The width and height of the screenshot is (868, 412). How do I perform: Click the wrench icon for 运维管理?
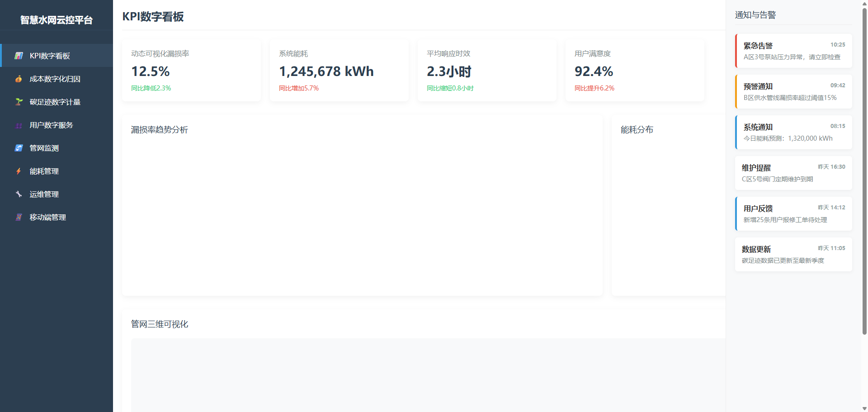coord(19,194)
